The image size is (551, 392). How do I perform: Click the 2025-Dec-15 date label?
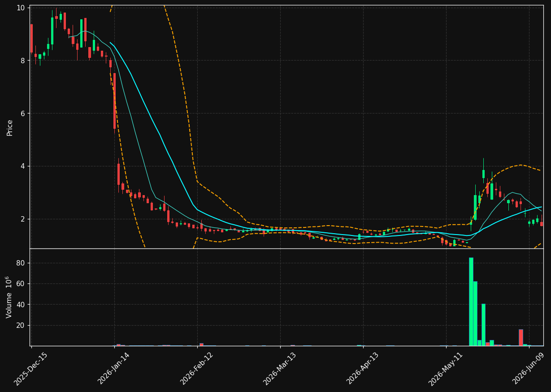coord(30,369)
